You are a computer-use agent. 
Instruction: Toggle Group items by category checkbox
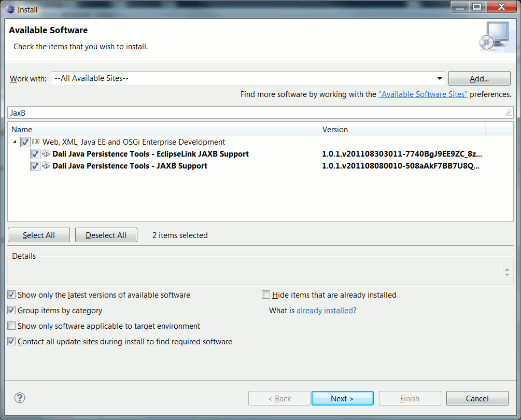click(11, 311)
